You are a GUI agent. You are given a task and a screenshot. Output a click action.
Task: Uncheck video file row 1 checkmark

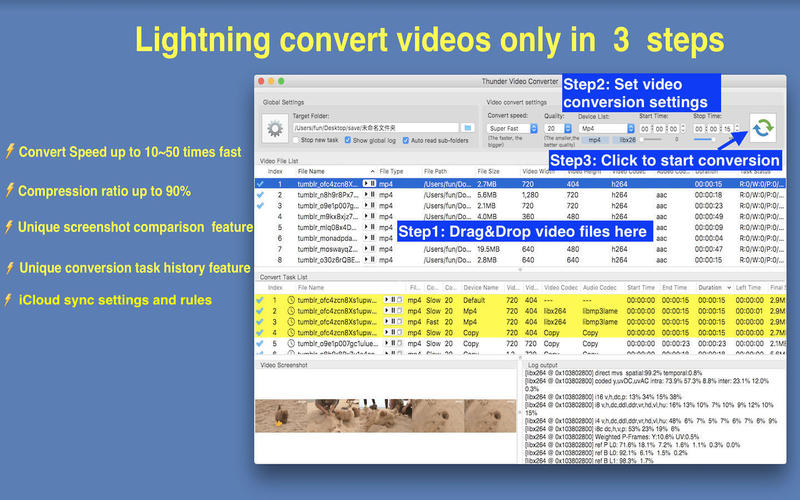(260, 184)
